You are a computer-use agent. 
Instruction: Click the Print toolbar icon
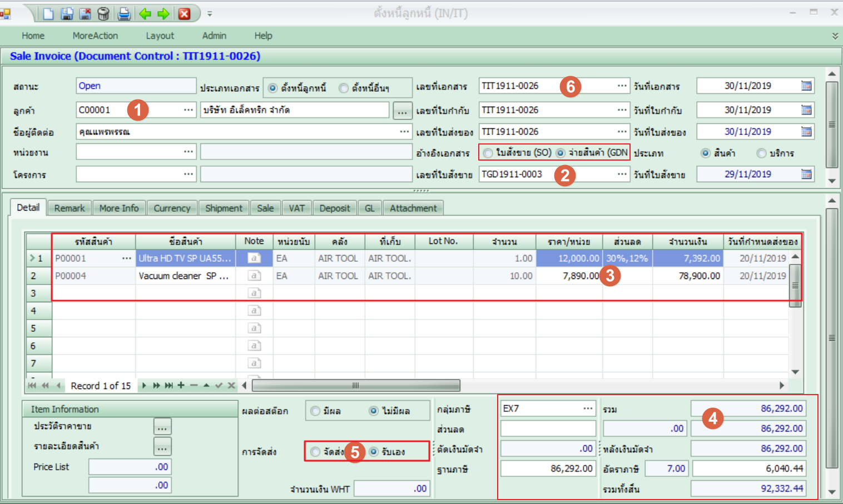(124, 13)
